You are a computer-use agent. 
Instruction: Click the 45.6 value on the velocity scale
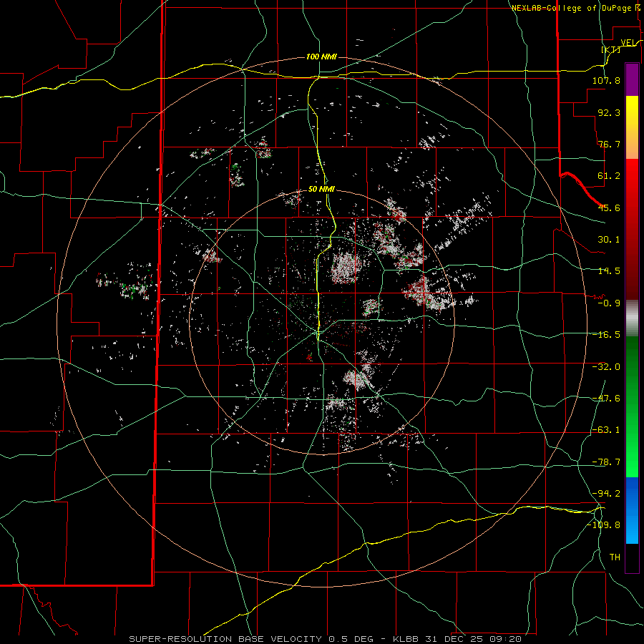(609, 208)
